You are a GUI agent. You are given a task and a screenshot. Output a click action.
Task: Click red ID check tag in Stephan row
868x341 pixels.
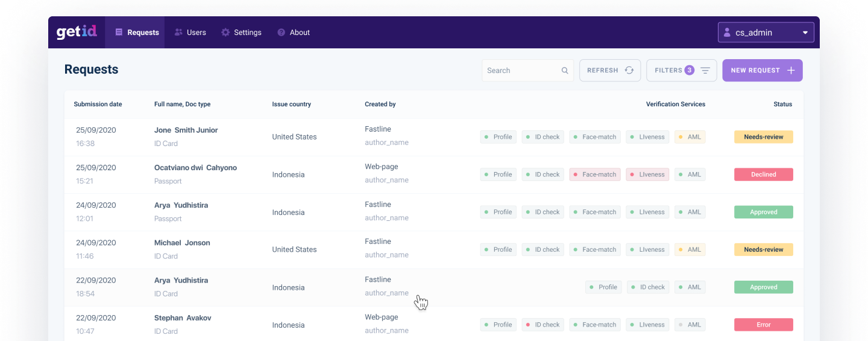(543, 325)
